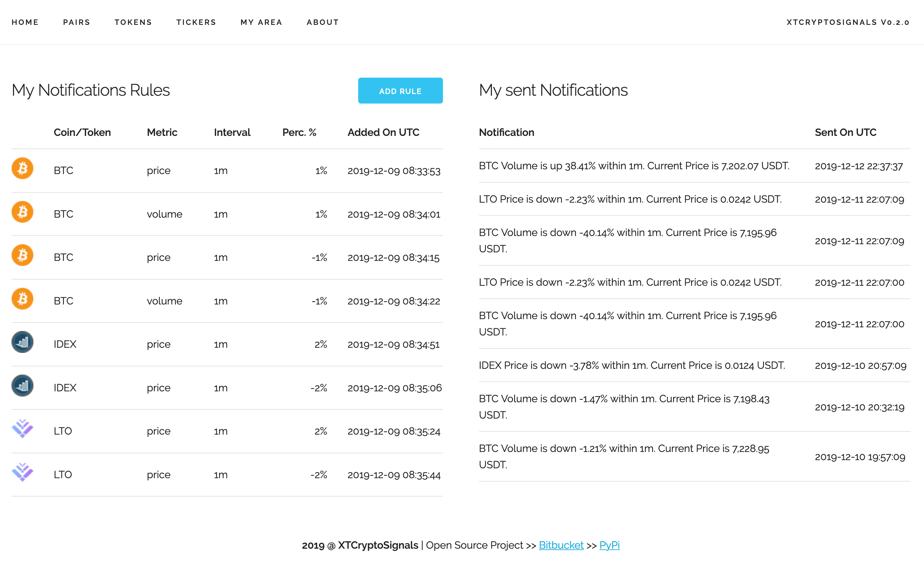Open the Pairs menu item

(x=77, y=22)
